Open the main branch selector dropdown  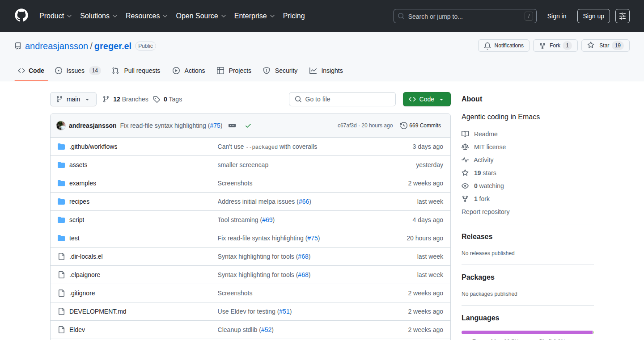coord(73,99)
